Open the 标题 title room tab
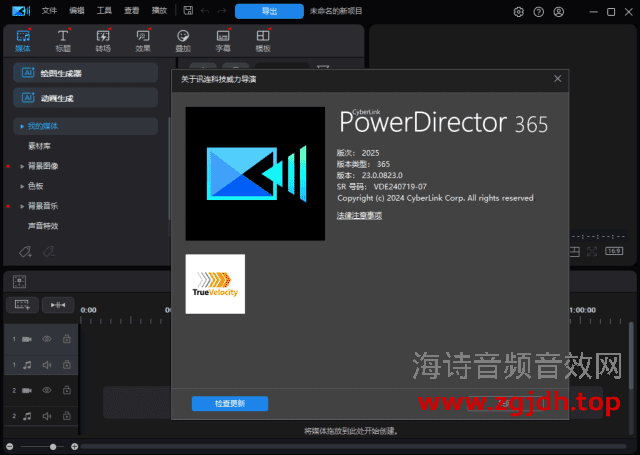 pyautogui.click(x=63, y=41)
